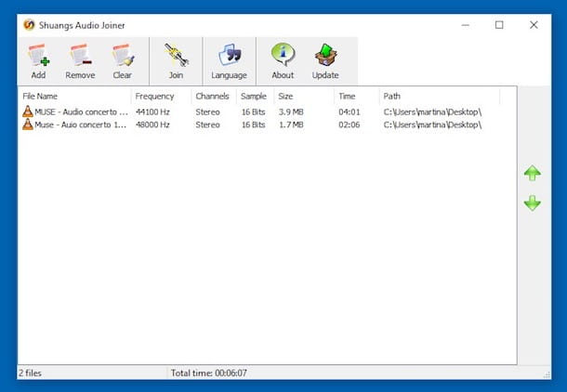This screenshot has width=567, height=392.
Task: Click the '3.9 MB' size cell
Action: point(291,112)
